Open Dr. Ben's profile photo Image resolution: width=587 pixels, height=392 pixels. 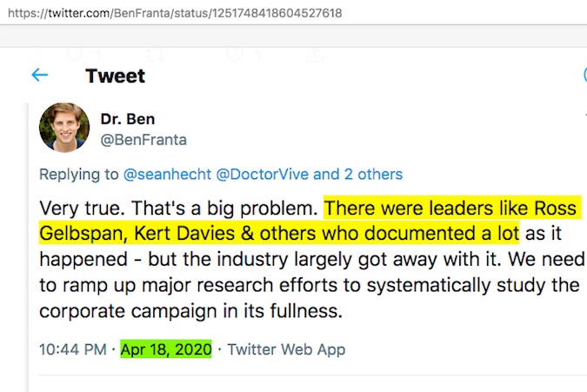64,128
